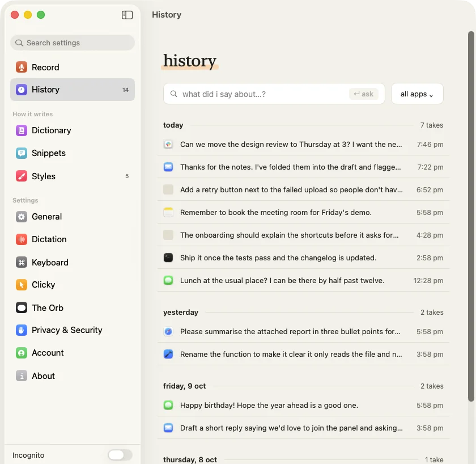The image size is (476, 464).
Task: Click the History clock icon
Action: point(22,90)
